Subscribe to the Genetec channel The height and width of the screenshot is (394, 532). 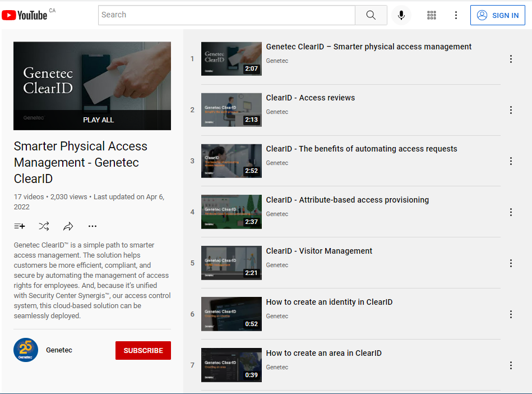click(x=143, y=351)
